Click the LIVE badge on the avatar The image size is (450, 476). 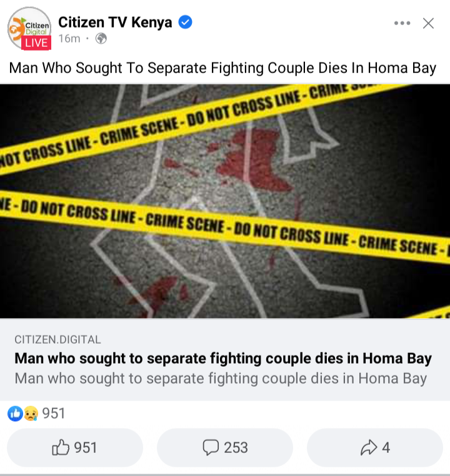[x=36, y=43]
